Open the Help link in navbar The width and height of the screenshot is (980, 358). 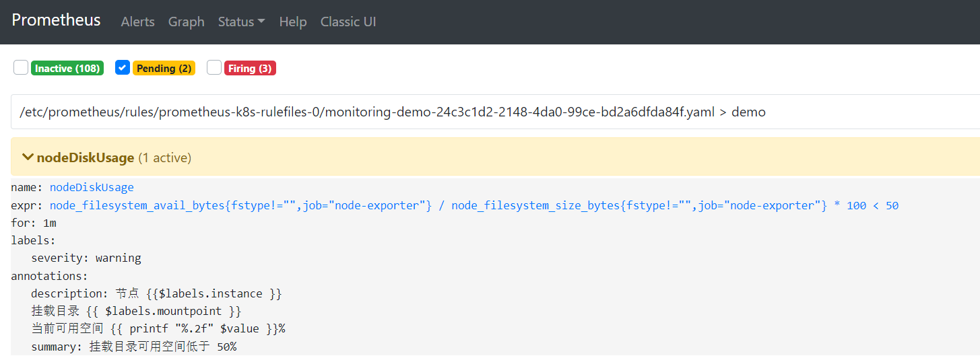(x=292, y=22)
